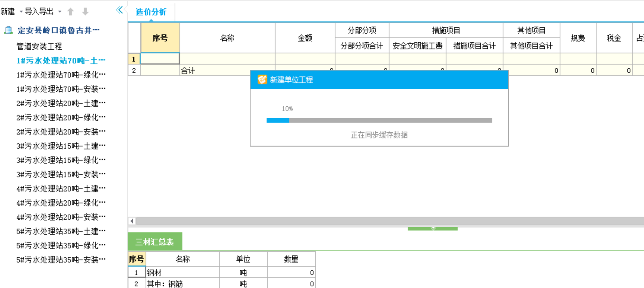Click the empty 序号 cell in row 1
Screen dimensions: 644x288
pyautogui.click(x=160, y=59)
